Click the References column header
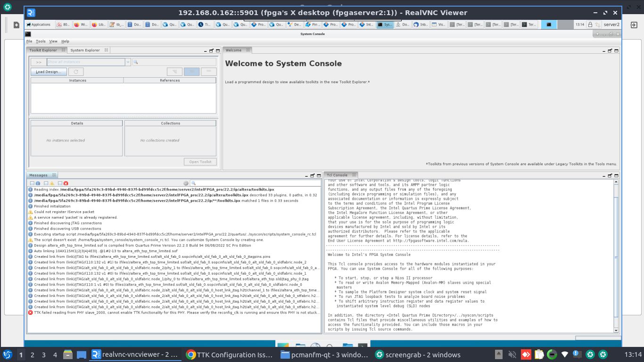The width and height of the screenshot is (644, 362). pyautogui.click(x=170, y=80)
